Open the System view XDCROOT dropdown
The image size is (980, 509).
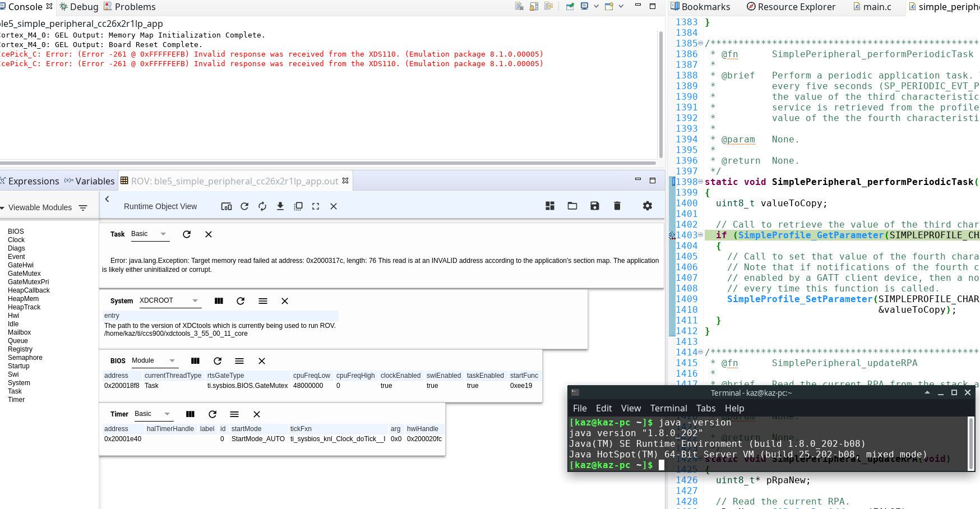(x=170, y=301)
